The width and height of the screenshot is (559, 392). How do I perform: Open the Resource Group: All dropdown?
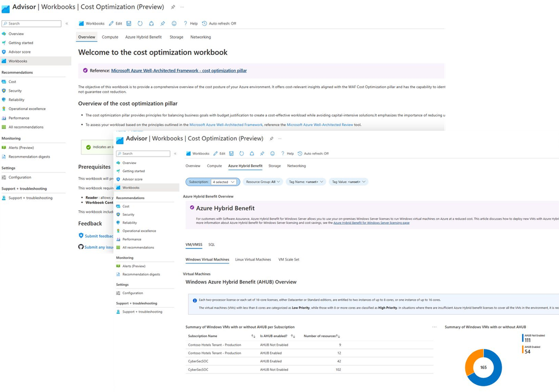263,182
